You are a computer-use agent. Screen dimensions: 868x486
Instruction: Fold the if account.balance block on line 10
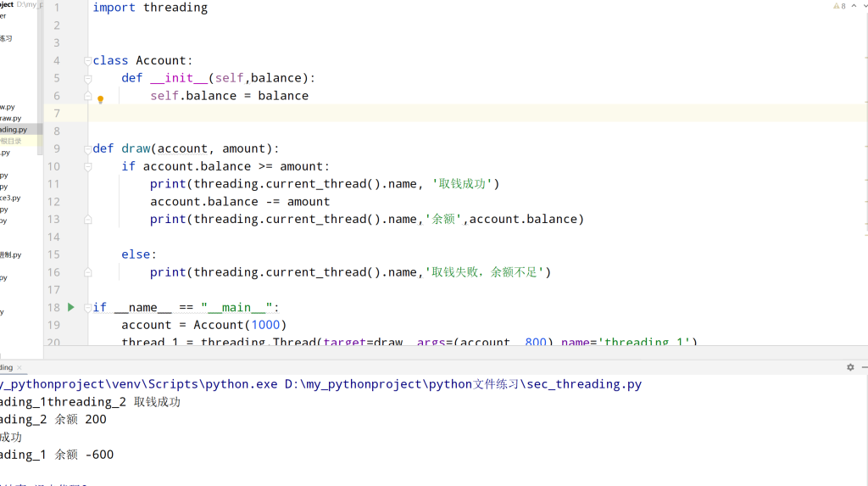[87, 167]
